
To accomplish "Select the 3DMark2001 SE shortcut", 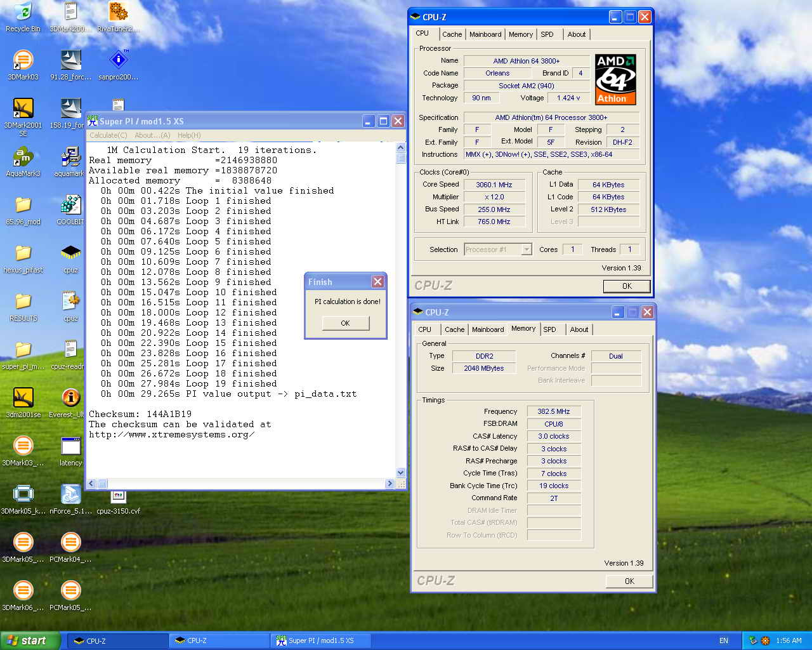I will [x=23, y=117].
